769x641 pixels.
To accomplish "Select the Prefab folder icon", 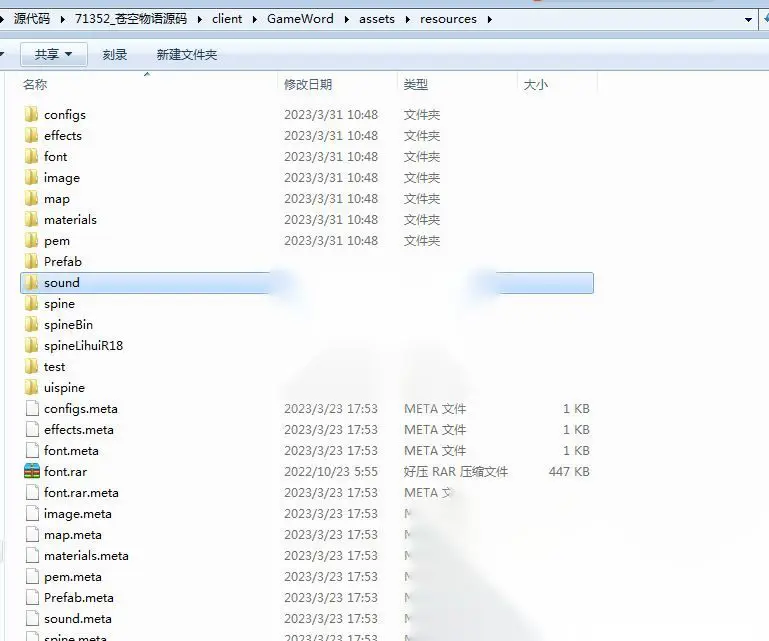I will (31, 261).
